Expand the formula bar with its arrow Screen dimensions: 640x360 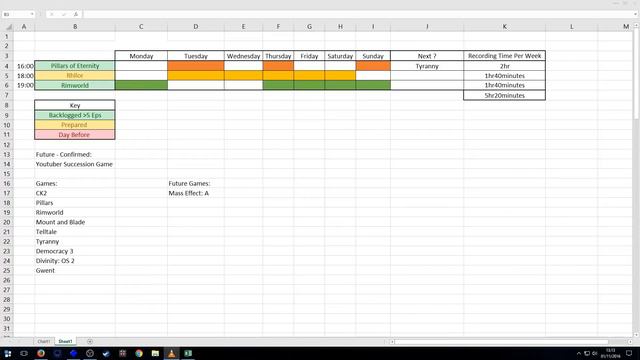tap(635, 14)
